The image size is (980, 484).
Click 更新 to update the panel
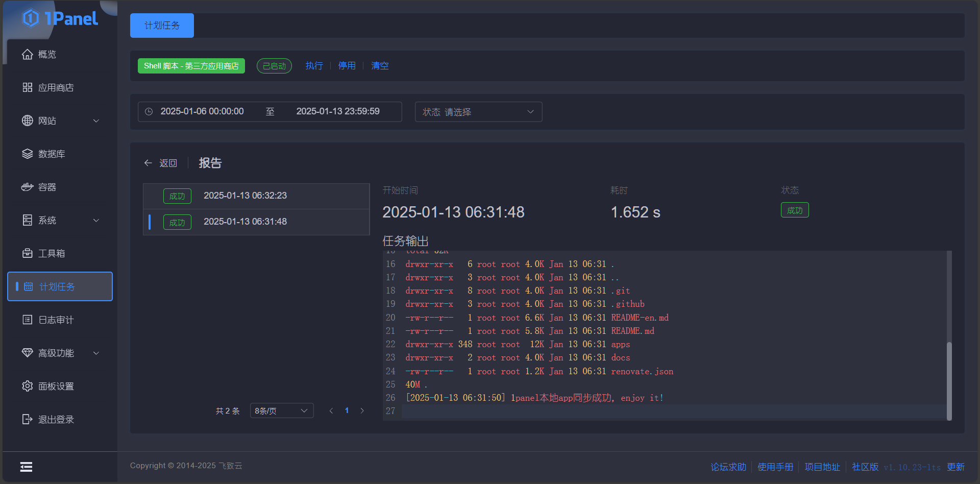click(955, 467)
